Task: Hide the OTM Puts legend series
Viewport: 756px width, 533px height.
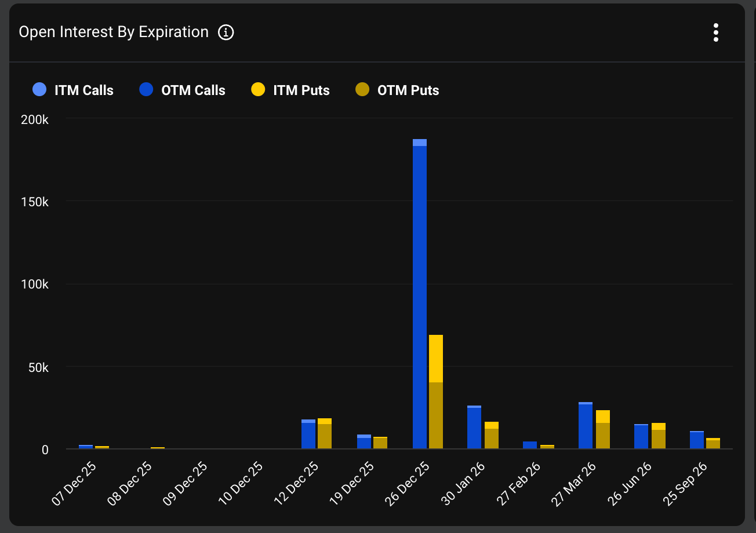Action: [x=408, y=90]
